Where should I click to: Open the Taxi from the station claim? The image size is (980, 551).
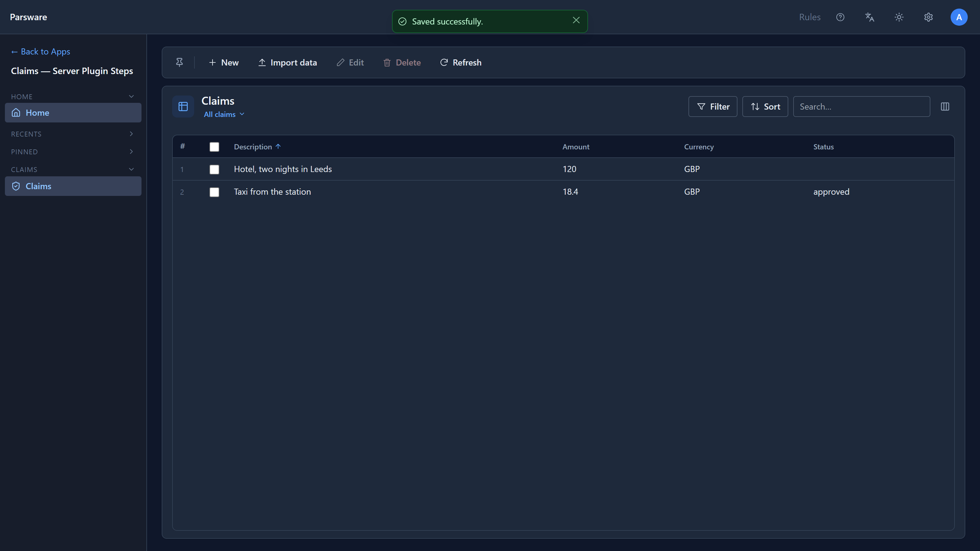coord(272,192)
